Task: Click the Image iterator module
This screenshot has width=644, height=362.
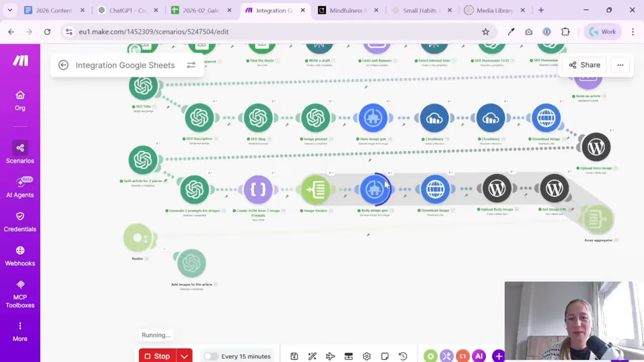Action: point(315,189)
